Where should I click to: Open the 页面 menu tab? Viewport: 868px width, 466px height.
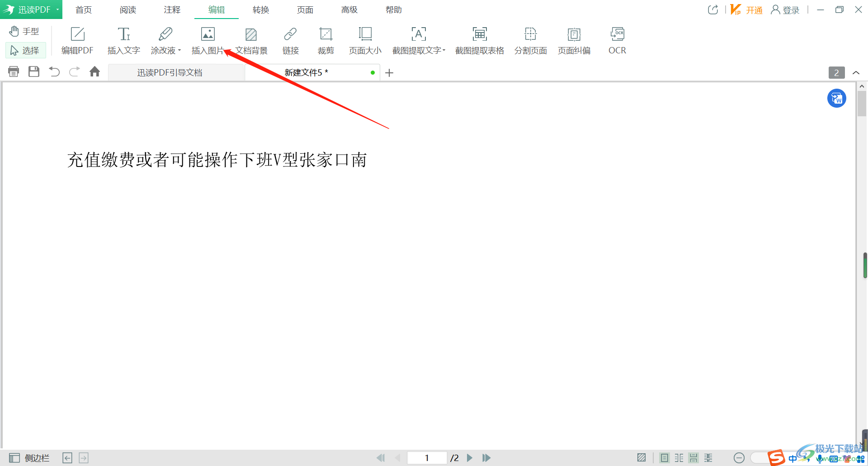coord(305,10)
